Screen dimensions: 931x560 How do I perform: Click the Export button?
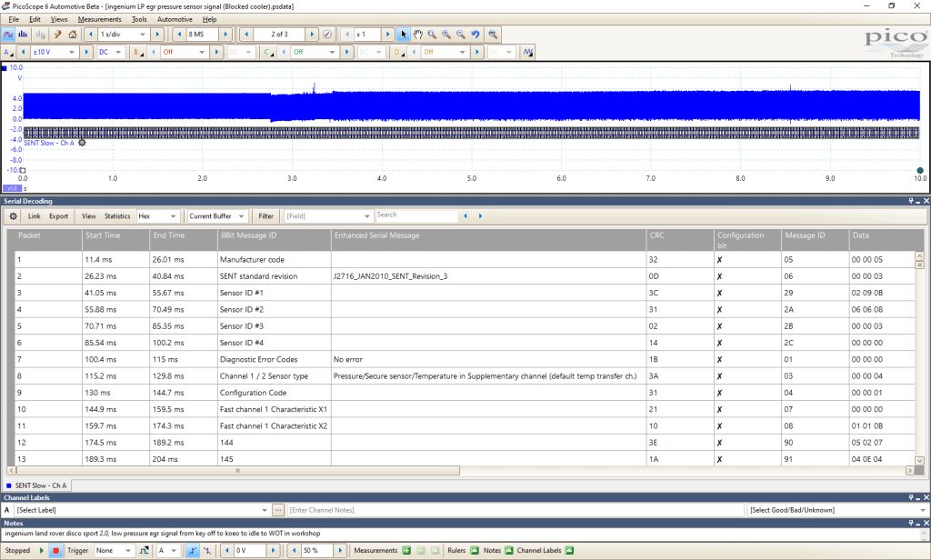(x=58, y=216)
